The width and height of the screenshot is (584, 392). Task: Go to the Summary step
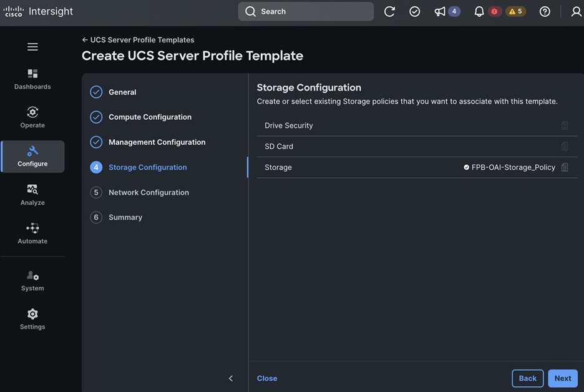116,217
